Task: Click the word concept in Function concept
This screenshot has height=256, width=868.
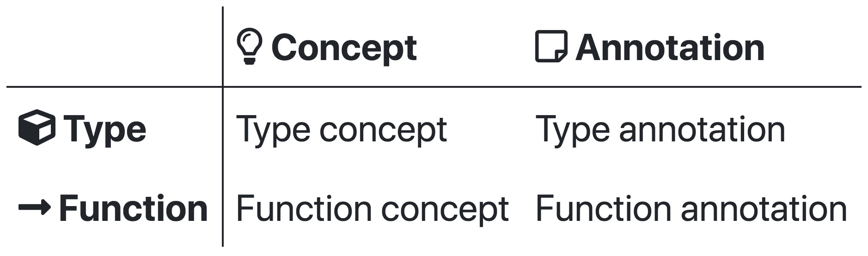Action: (x=445, y=210)
